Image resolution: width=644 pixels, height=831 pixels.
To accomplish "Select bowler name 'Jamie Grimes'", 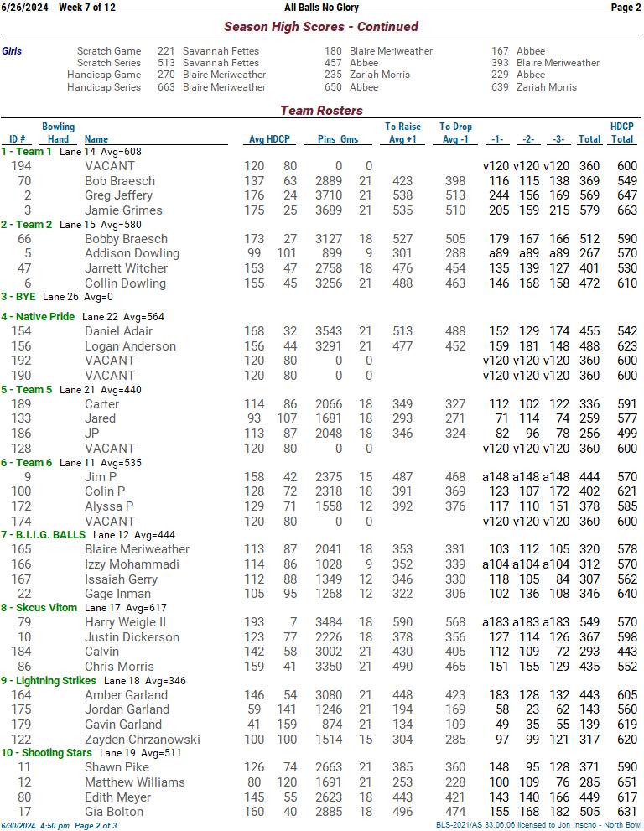I will 123,210.
